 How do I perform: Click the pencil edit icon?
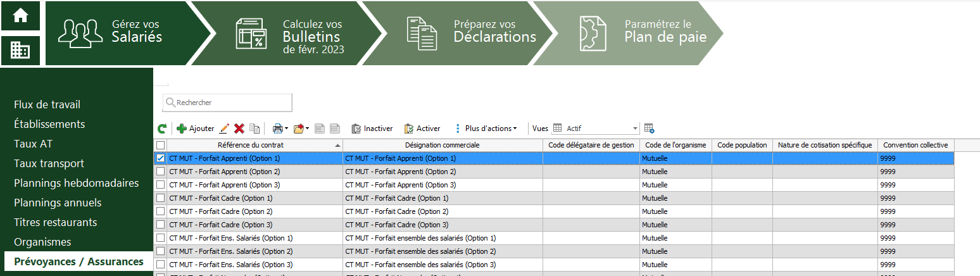tap(224, 129)
